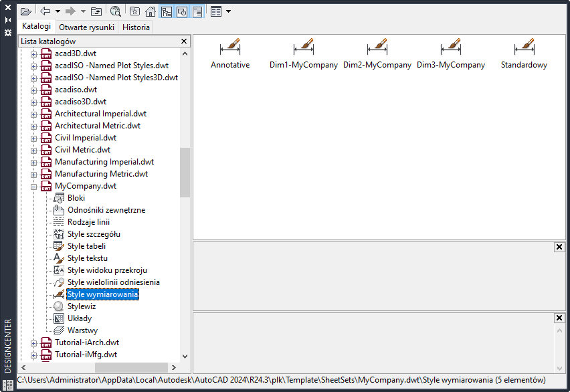Open the Back history dropdown arrow
The width and height of the screenshot is (570, 392).
tap(58, 11)
